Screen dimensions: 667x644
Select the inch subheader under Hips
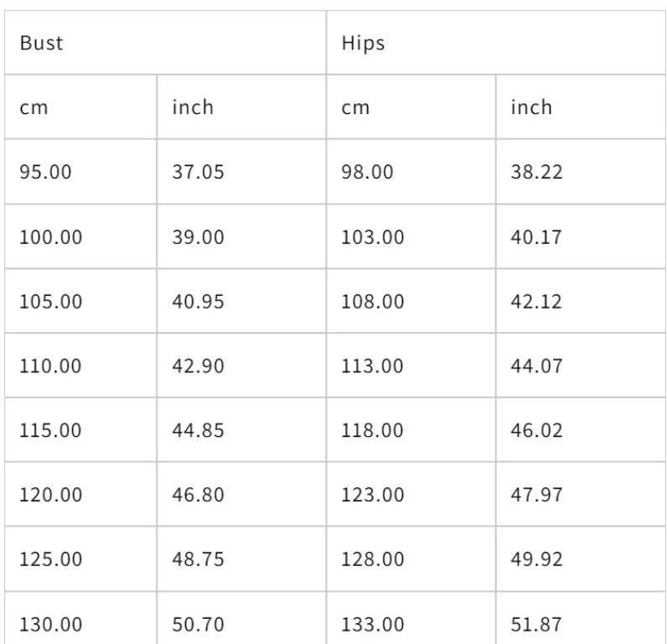(x=531, y=107)
